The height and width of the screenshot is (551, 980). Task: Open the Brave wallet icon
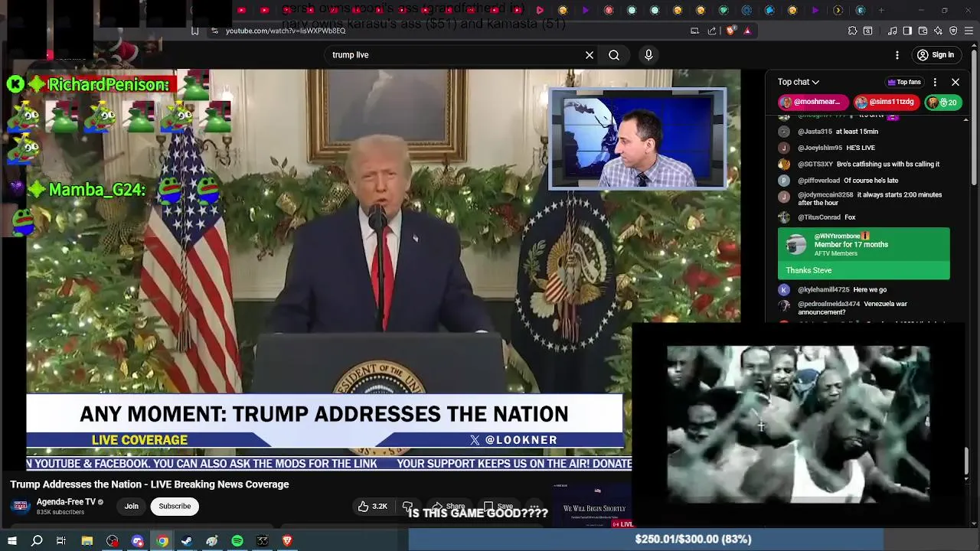pyautogui.click(x=923, y=31)
